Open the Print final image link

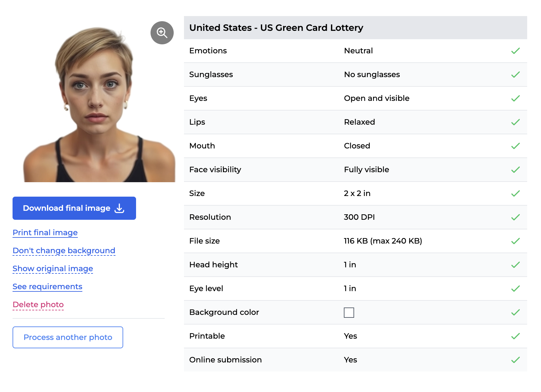click(x=45, y=233)
